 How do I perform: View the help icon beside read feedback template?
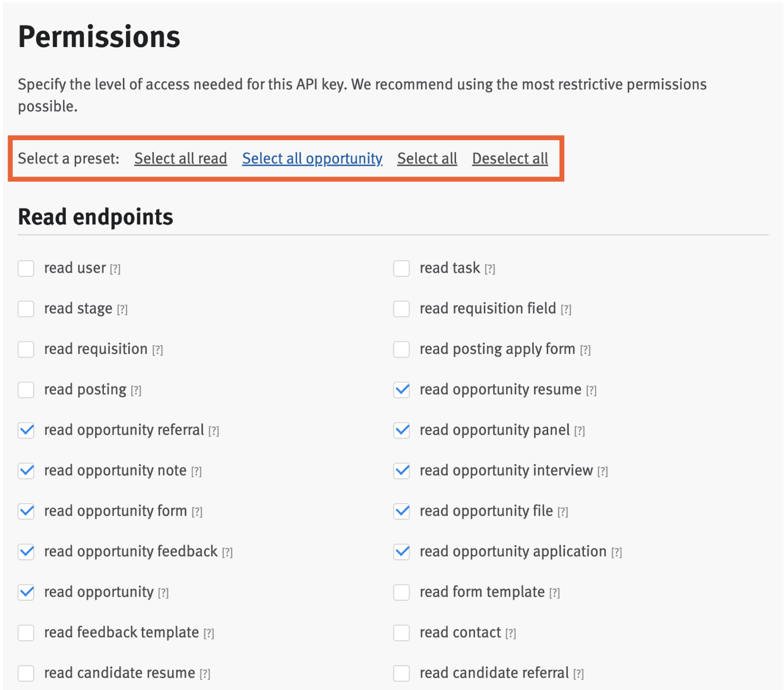coord(208,633)
